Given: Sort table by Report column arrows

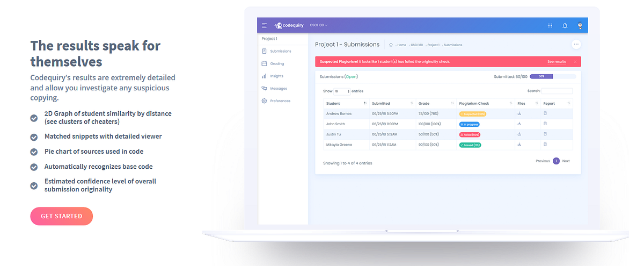Looking at the screenshot, I should point(569,103).
